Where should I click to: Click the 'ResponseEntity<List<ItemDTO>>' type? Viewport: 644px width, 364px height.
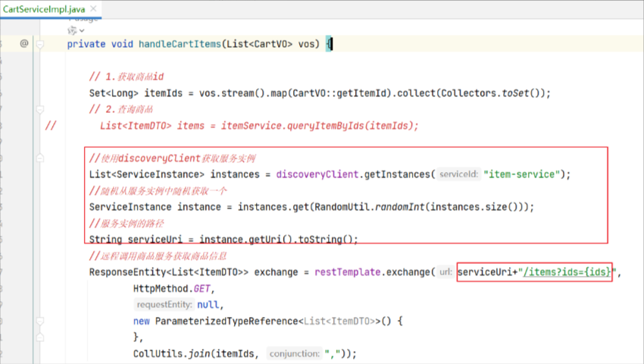(169, 272)
